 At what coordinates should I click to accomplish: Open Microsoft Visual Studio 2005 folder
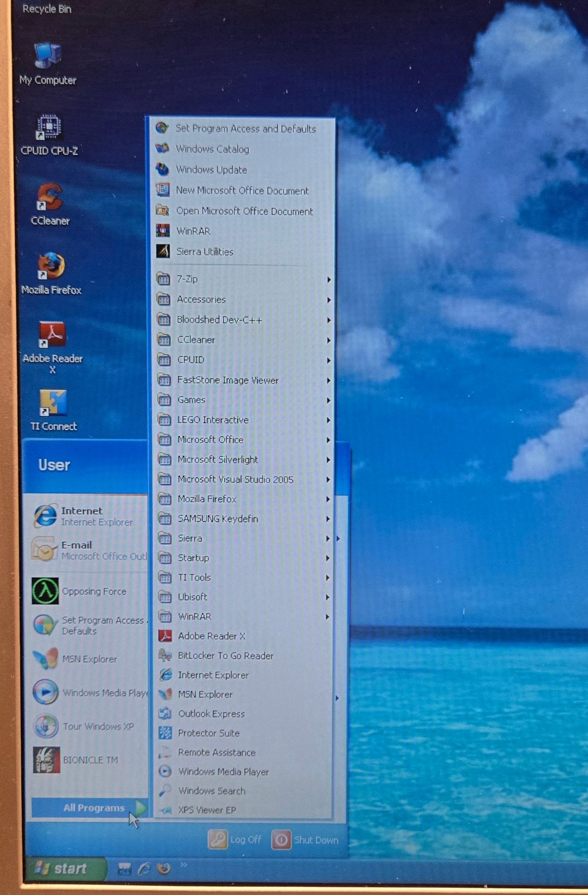pyautogui.click(x=244, y=479)
